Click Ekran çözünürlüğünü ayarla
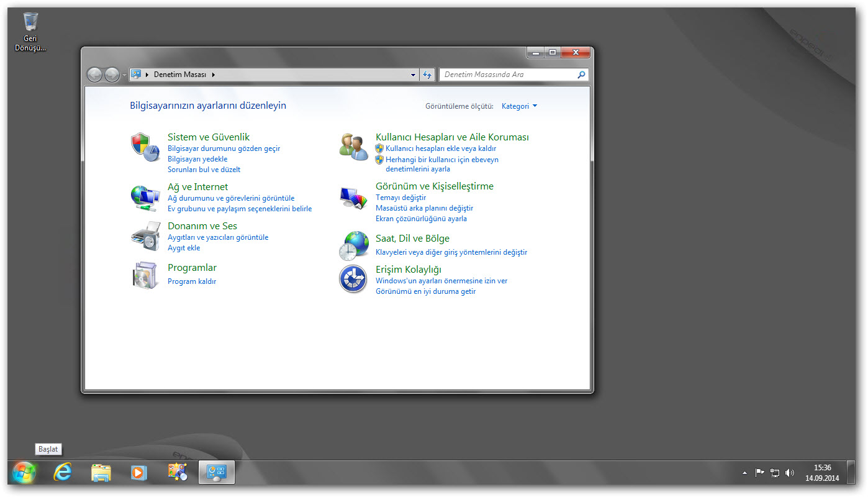 tap(421, 219)
